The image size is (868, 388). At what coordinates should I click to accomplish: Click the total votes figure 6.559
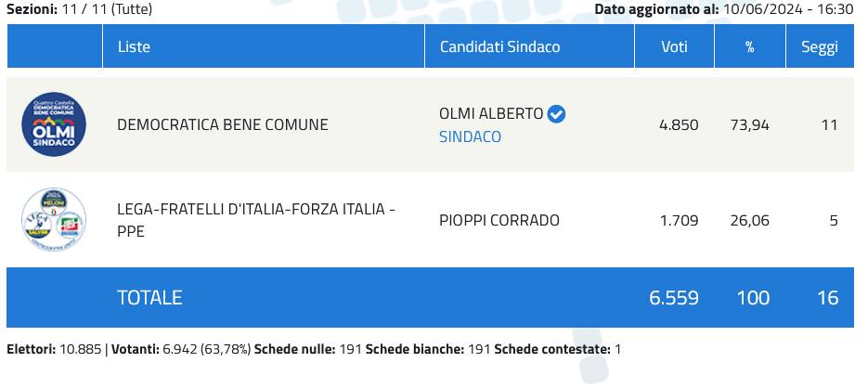[674, 297]
